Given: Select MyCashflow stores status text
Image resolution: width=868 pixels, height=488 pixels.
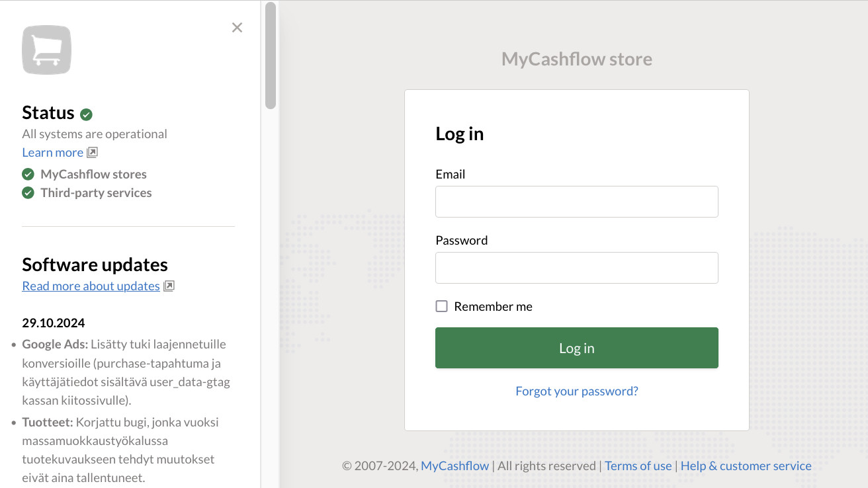Looking at the screenshot, I should tap(93, 174).
